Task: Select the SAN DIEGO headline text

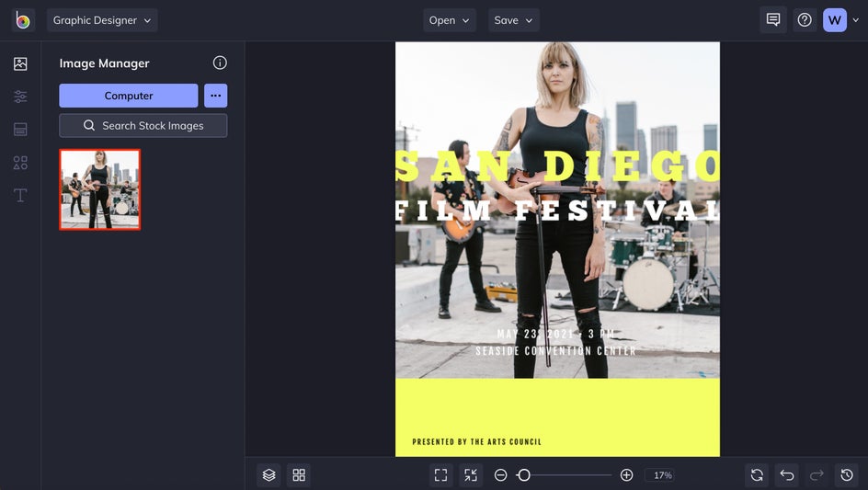Action: (x=557, y=165)
